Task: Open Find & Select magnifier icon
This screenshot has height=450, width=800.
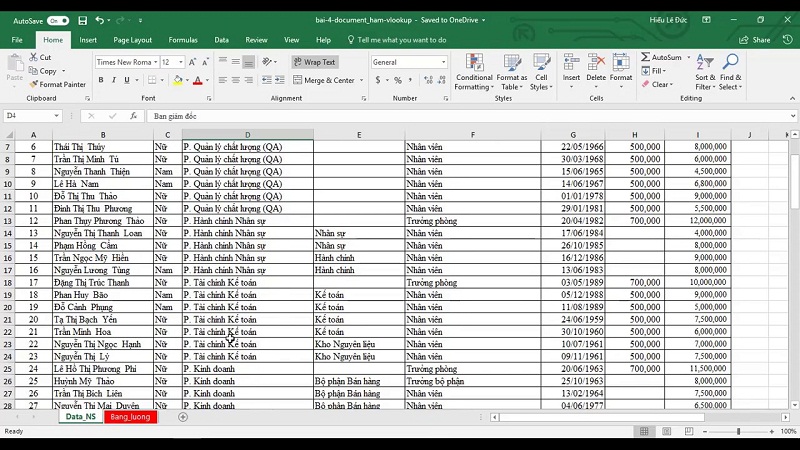Action: (x=730, y=68)
